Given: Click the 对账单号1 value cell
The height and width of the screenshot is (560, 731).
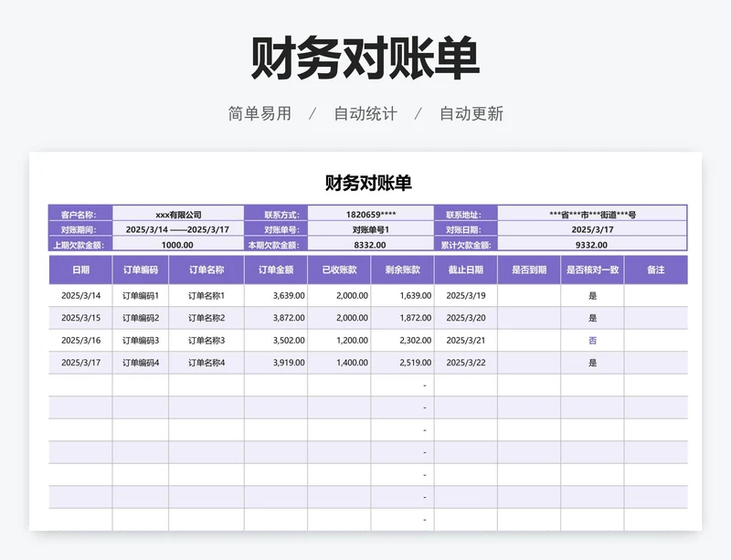Looking at the screenshot, I should pyautogui.click(x=371, y=229).
